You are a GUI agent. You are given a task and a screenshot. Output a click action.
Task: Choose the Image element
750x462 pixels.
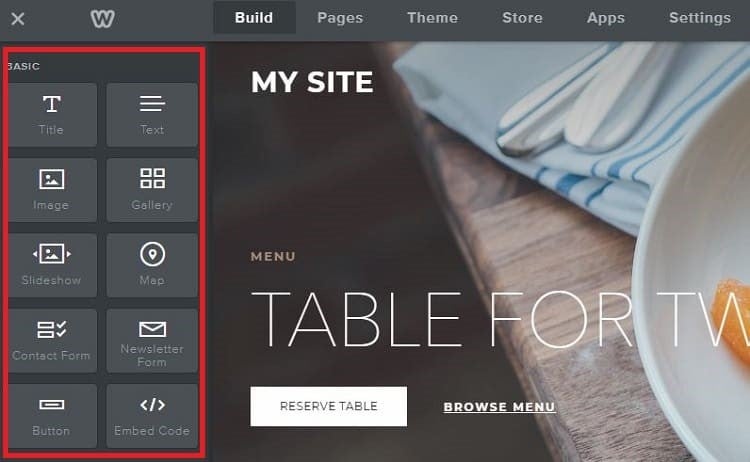coord(53,190)
